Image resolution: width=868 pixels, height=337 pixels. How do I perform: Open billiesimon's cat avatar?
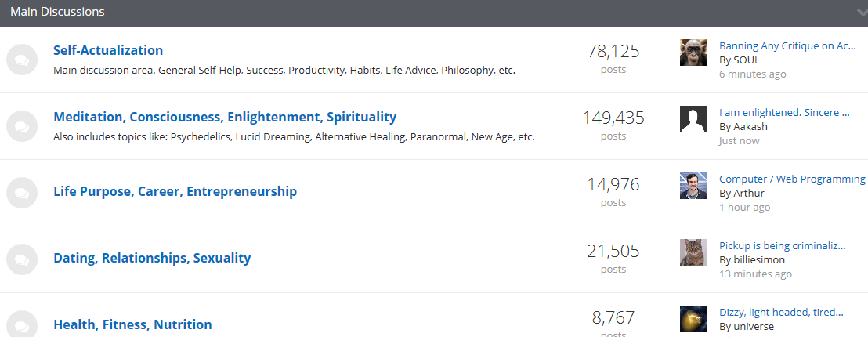point(693,252)
